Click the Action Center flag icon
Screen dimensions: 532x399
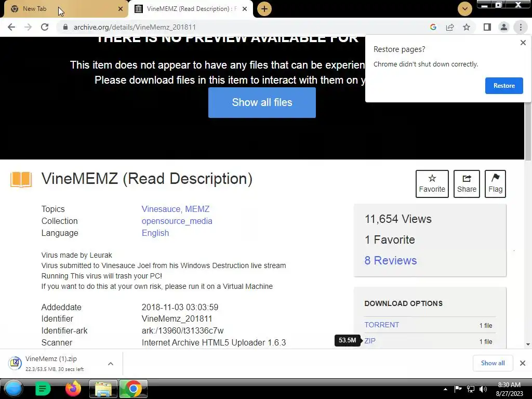pyautogui.click(x=458, y=389)
